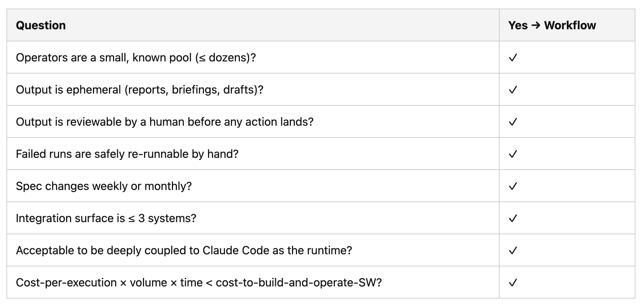Select the text 'Operators are a small, known pool'
Viewport: 644px width, 305px height.
(x=104, y=57)
